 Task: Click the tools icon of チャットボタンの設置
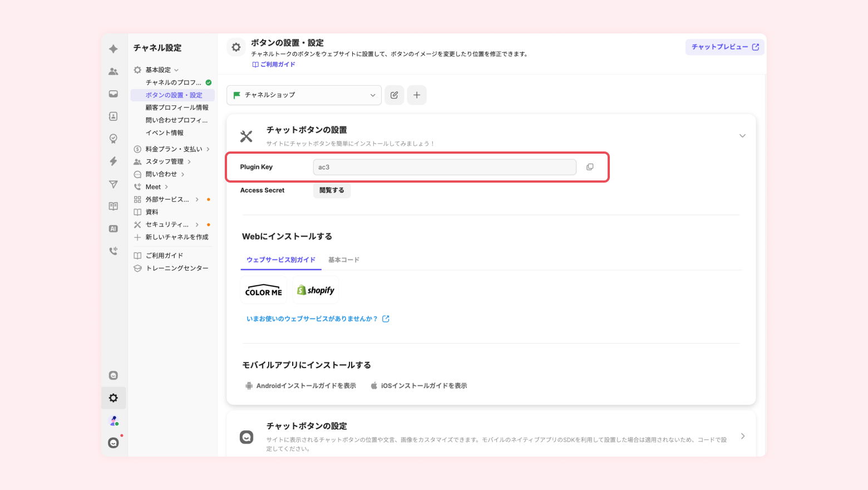(246, 136)
